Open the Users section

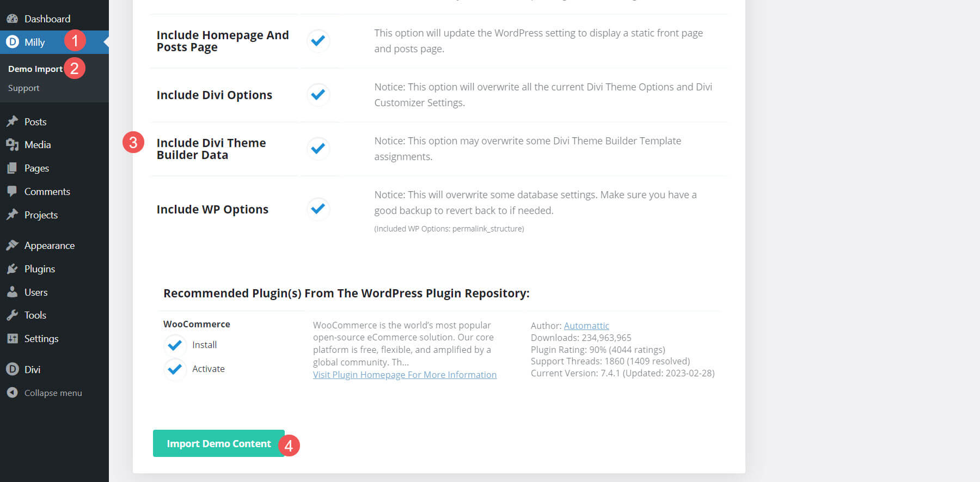tap(35, 292)
